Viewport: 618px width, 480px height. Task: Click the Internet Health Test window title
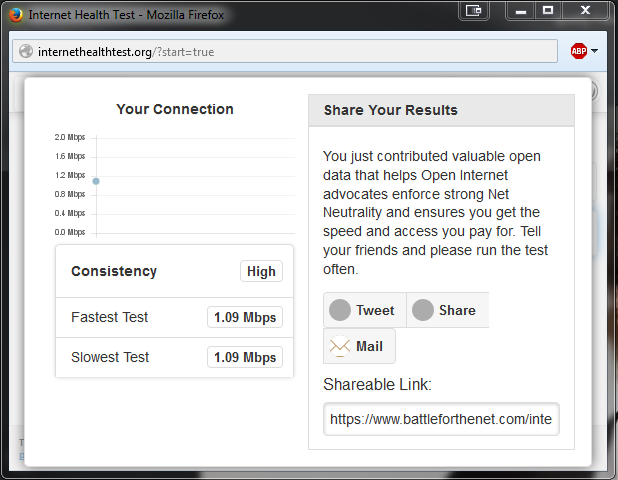point(126,15)
